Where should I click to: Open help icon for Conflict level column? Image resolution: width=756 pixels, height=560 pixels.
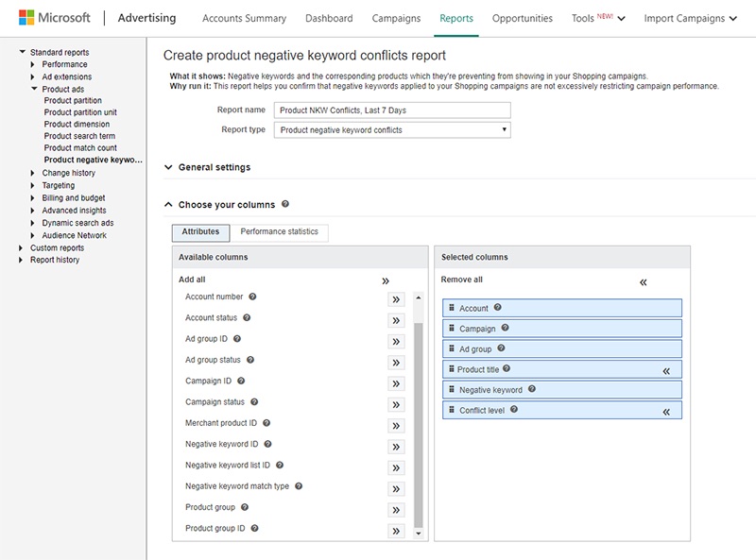514,409
